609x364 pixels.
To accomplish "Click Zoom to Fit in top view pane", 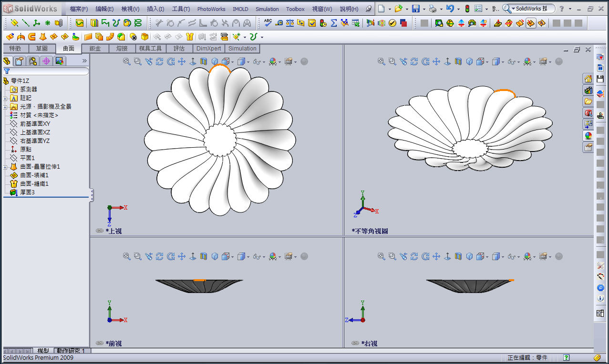I will point(126,61).
